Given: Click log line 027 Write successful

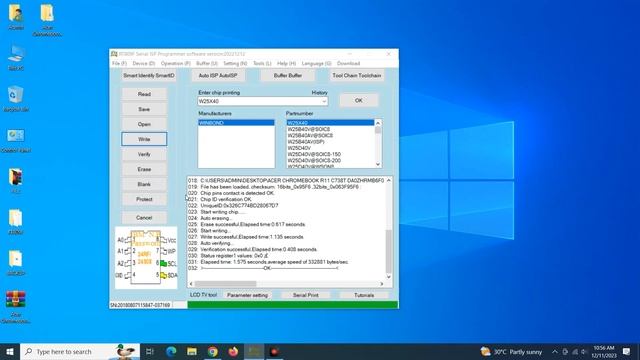Looking at the screenshot, I should coord(246,237).
